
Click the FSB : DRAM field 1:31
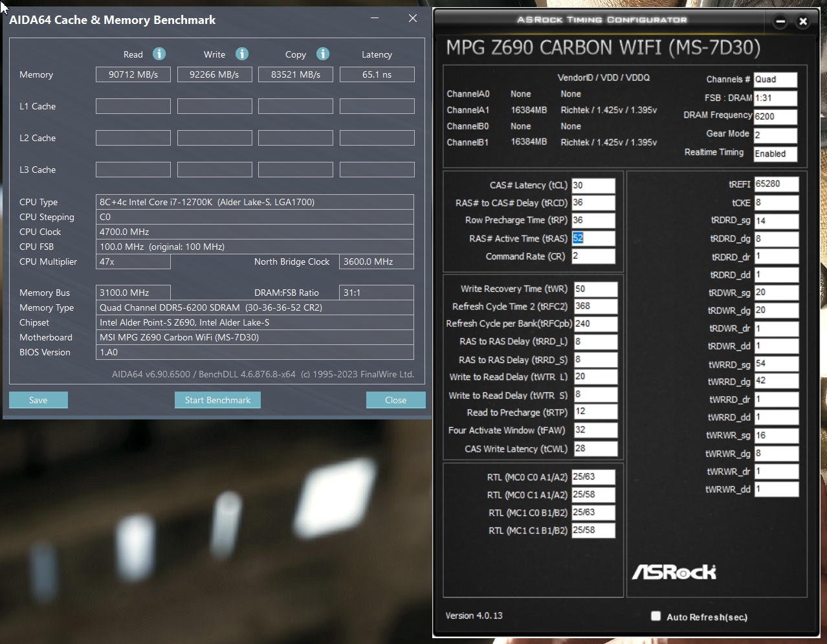tap(775, 98)
